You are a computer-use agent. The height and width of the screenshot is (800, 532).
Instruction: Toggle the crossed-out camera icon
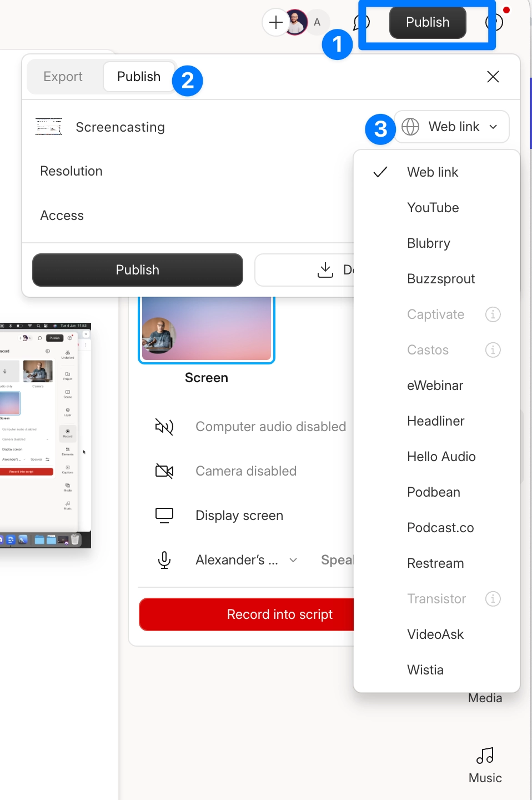click(x=164, y=471)
